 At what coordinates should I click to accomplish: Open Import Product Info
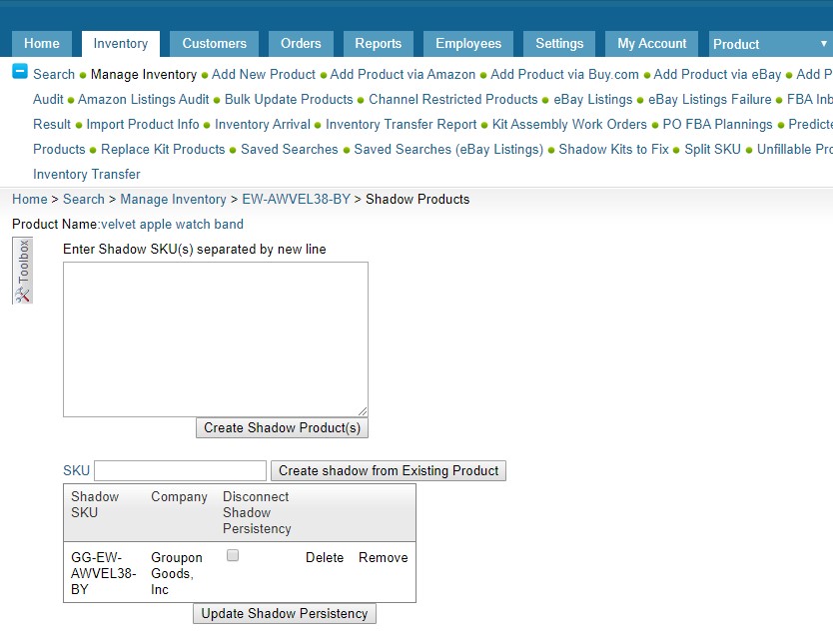[x=143, y=124]
